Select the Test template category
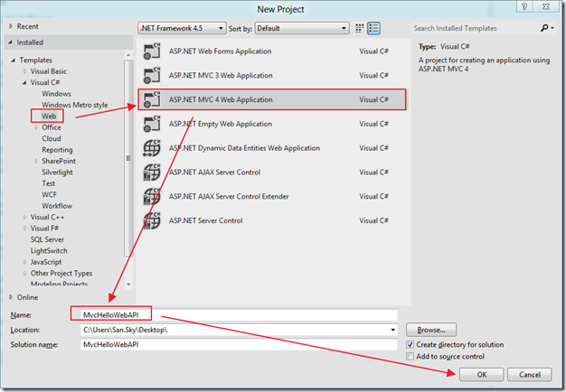 click(48, 183)
